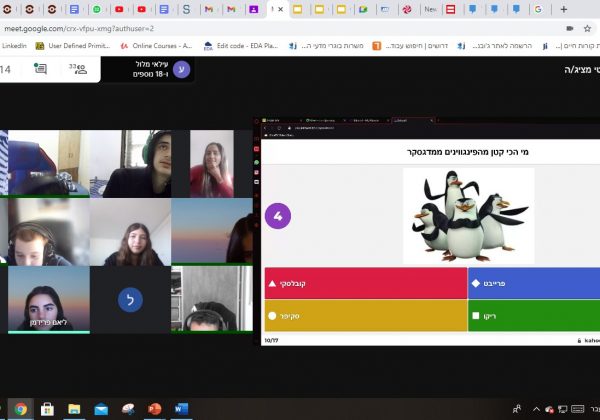The height and width of the screenshot is (420, 600).
Task: Open the Edit code - EDA Pla... bookmark
Action: (241, 46)
